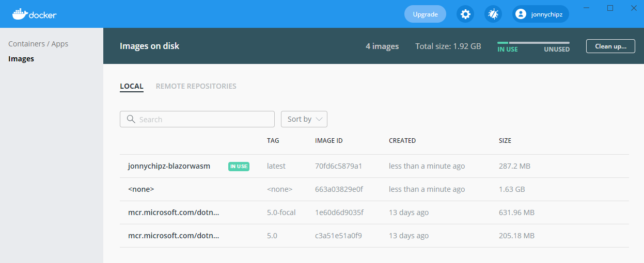
Task: Maximize the Docker Desktop window
Action: (x=610, y=8)
